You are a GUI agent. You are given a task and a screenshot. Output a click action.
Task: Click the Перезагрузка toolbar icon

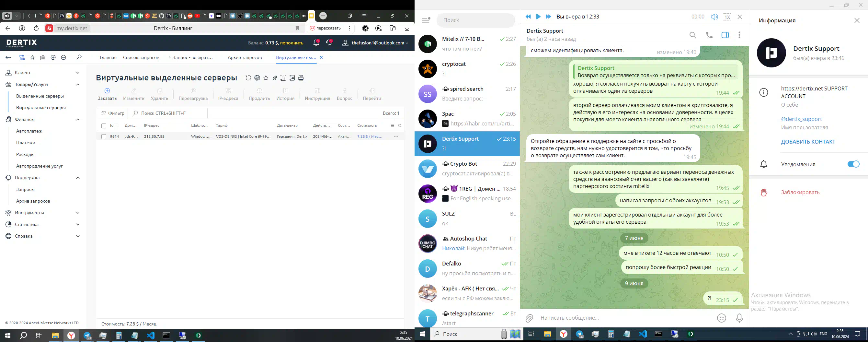click(x=193, y=91)
